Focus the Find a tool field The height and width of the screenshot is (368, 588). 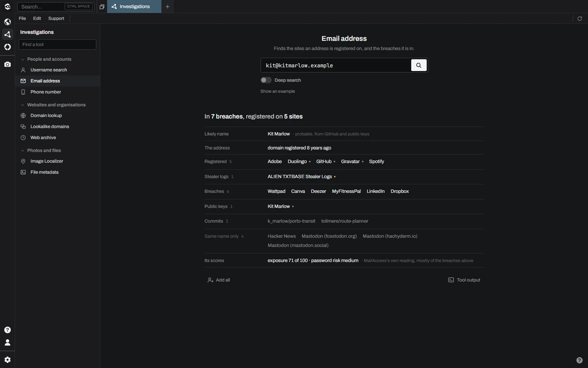pos(57,45)
